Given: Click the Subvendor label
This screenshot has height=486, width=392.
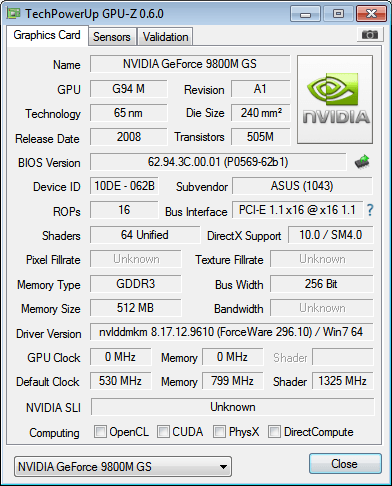Looking at the screenshot, I should (x=202, y=187).
